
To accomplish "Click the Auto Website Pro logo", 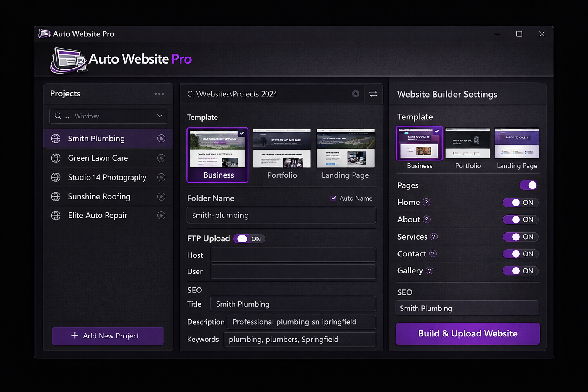I will (x=69, y=60).
